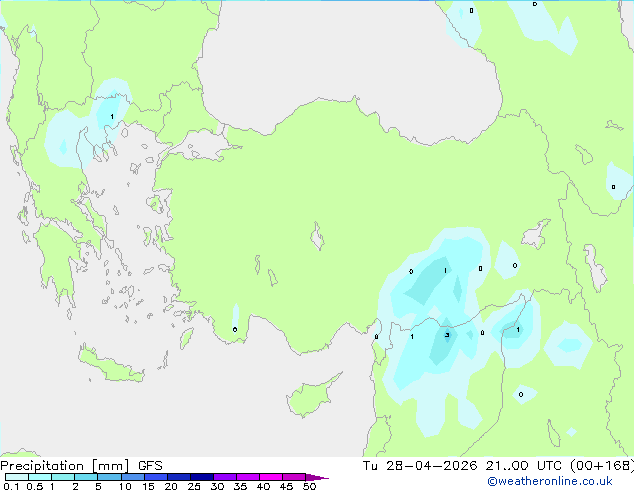
Task: Click the '25' legend scale label
Action: pyautogui.click(x=194, y=486)
